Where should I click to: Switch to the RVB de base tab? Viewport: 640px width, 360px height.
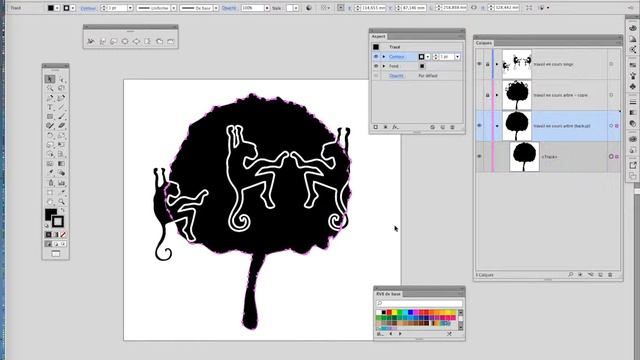[389, 294]
